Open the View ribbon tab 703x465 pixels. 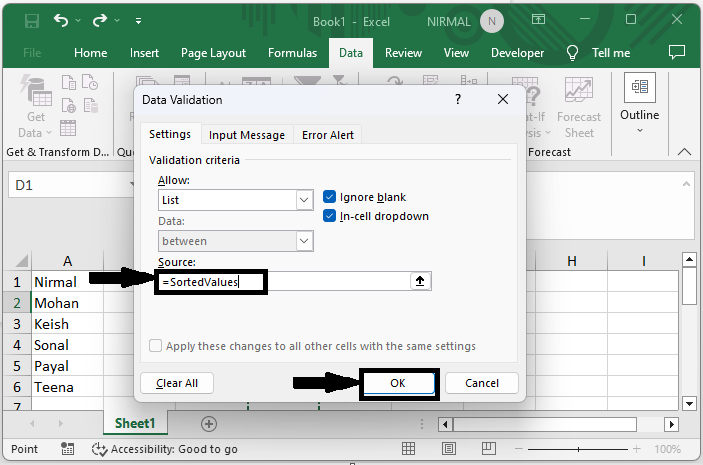pos(456,53)
